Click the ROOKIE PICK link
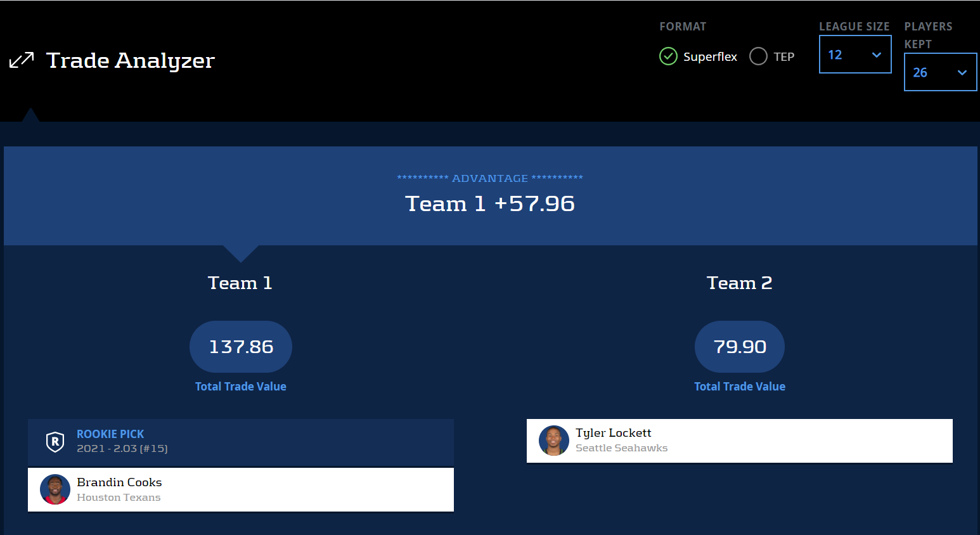The height and width of the screenshot is (535, 980). 110,434
